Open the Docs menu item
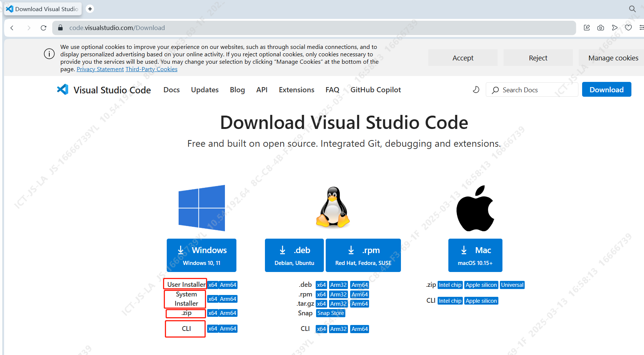This screenshot has height=355, width=644. (x=172, y=90)
